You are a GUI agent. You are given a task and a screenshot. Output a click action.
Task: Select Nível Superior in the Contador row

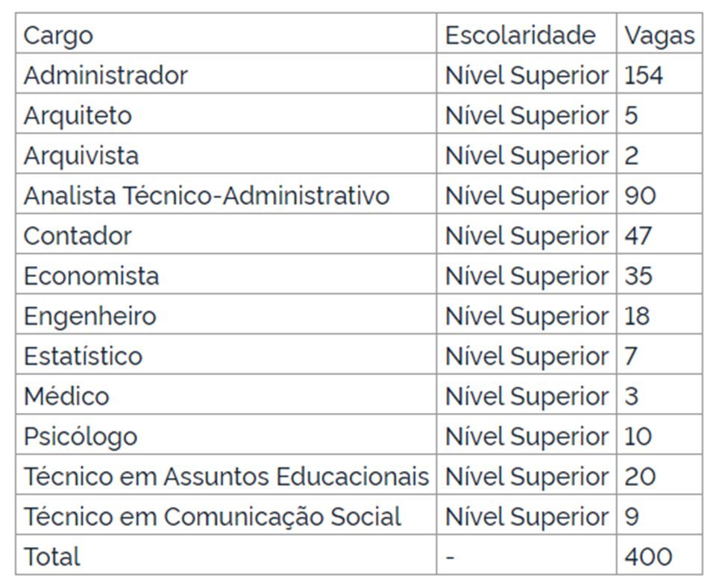[527, 235]
